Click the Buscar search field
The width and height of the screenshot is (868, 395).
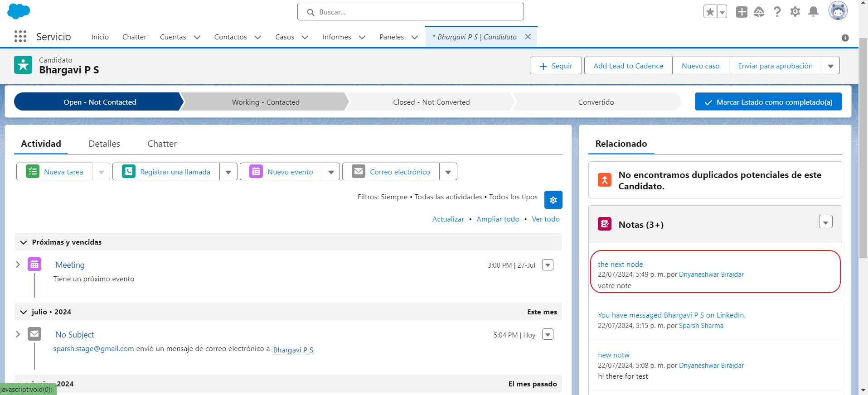point(411,12)
